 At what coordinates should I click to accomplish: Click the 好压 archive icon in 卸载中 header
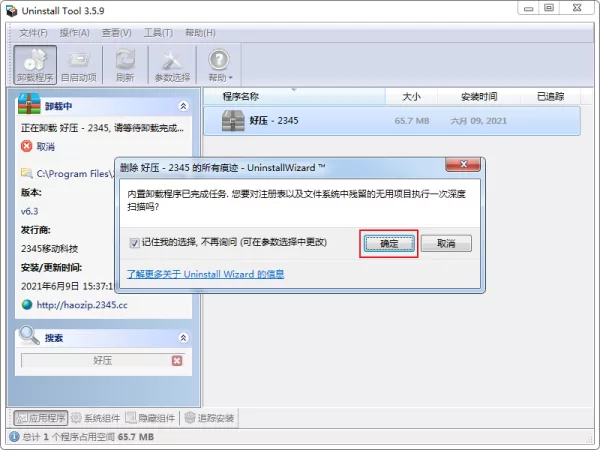(x=29, y=103)
